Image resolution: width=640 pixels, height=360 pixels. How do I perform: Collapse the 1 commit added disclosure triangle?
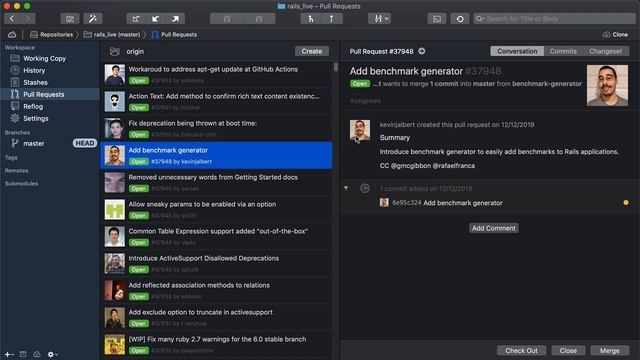click(346, 188)
